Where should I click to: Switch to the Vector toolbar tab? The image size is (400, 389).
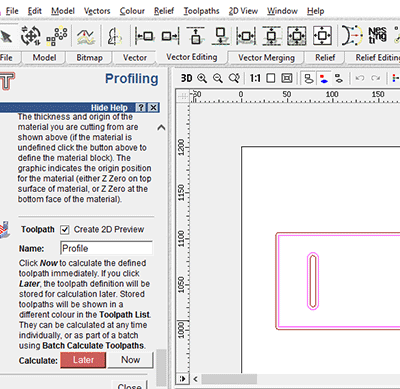click(135, 58)
